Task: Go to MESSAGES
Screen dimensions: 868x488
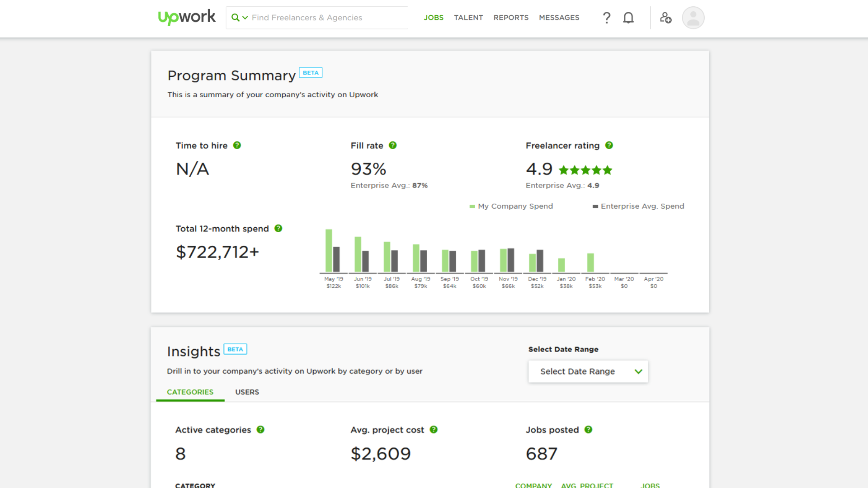Action: pos(559,18)
